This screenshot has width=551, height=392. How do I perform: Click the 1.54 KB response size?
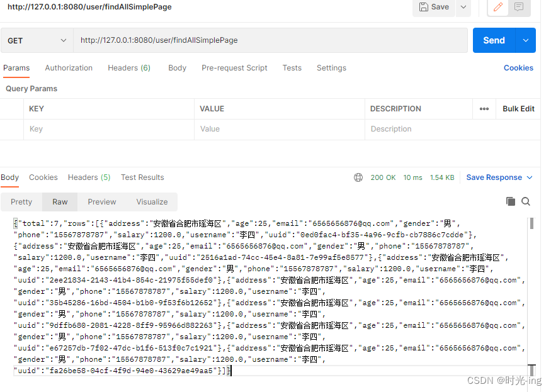tap(442, 177)
